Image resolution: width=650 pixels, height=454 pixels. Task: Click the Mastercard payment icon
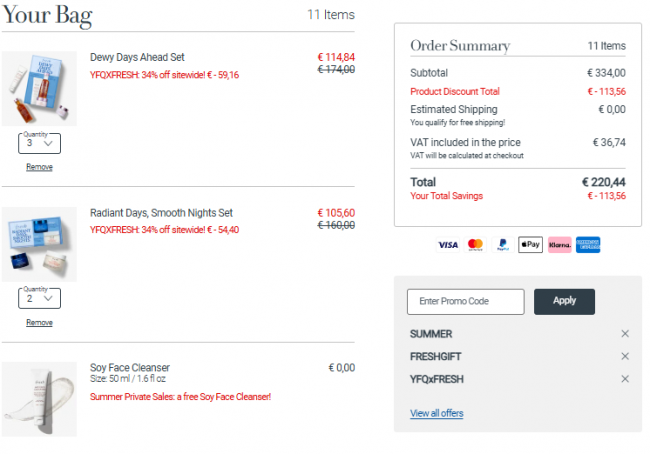click(x=475, y=245)
